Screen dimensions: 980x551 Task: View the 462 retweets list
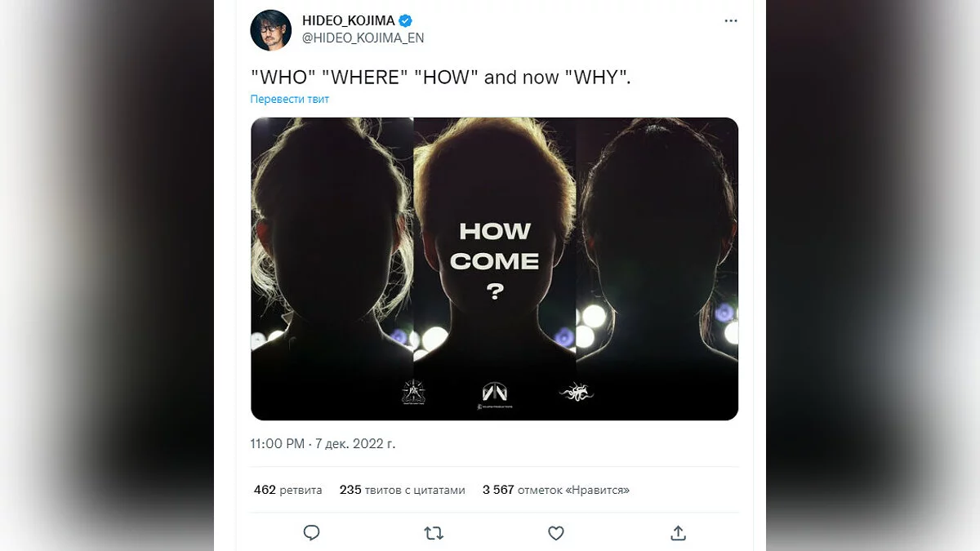click(287, 490)
